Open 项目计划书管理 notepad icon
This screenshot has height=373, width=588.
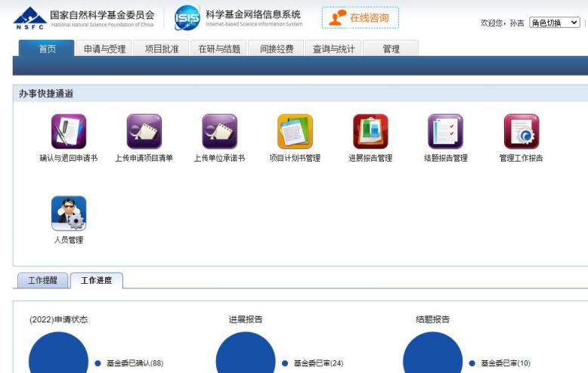point(295,132)
